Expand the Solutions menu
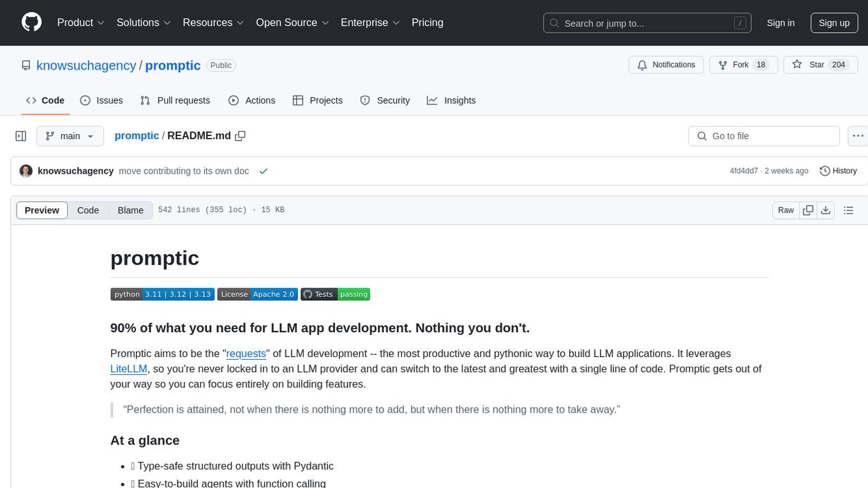The image size is (868, 488). tap(144, 22)
